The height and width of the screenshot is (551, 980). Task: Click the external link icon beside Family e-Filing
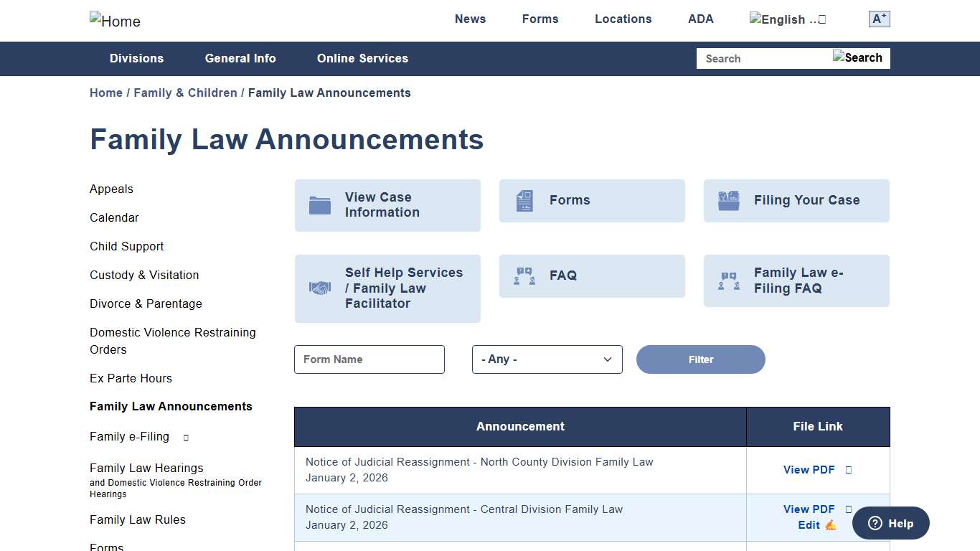pyautogui.click(x=185, y=436)
